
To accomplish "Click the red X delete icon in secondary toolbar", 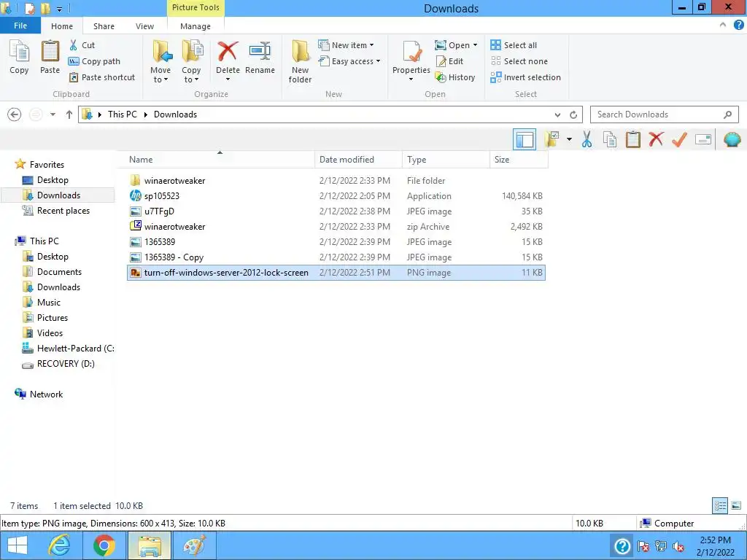I will pos(656,139).
